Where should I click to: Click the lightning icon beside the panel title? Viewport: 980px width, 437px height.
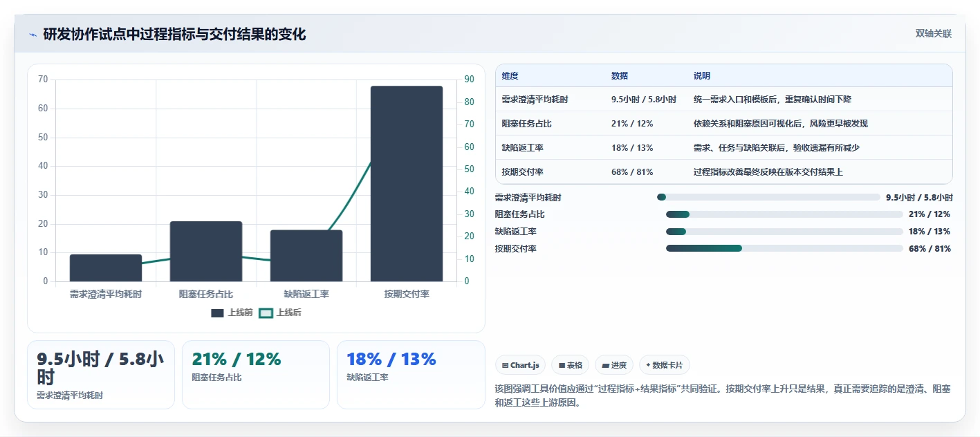click(x=33, y=35)
